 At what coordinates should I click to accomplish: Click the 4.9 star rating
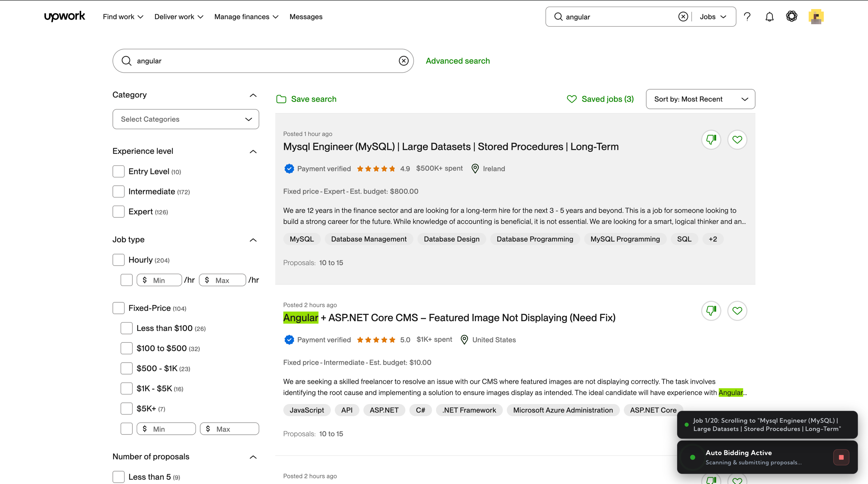(x=383, y=169)
